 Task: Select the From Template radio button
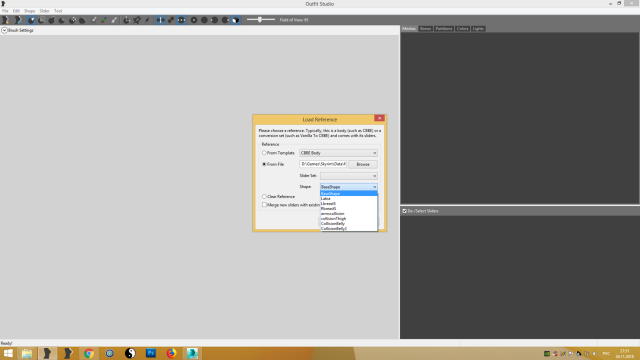264,153
